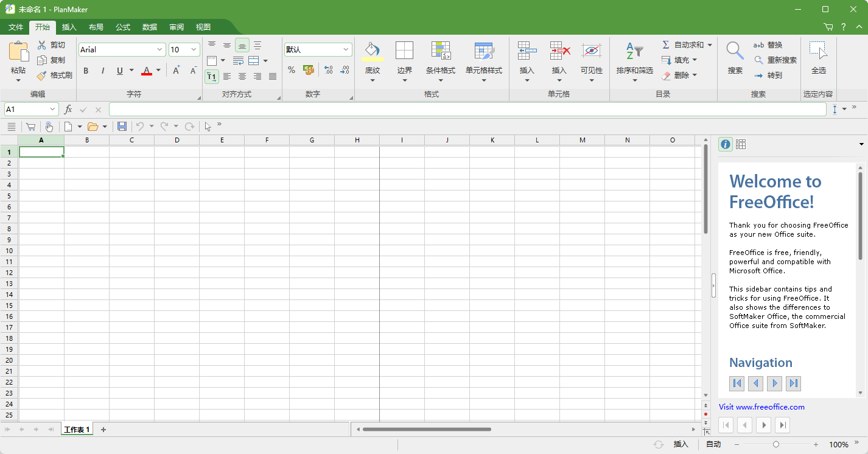Click the grow font size icon
The image size is (868, 454).
point(177,71)
